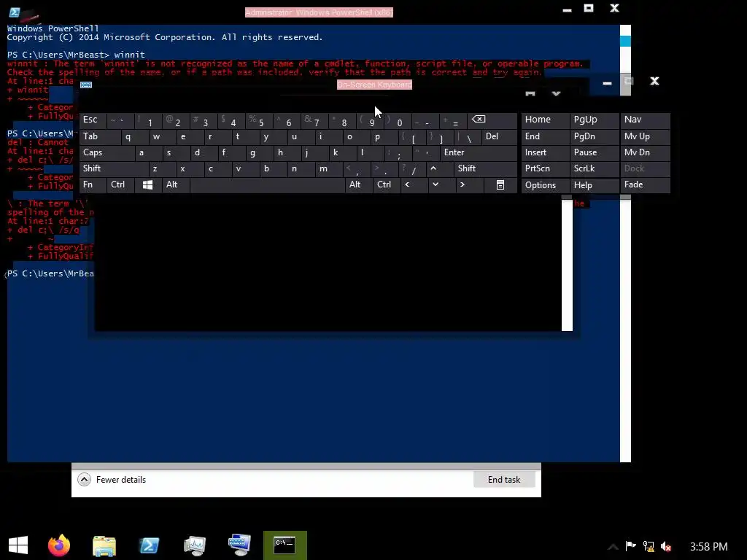Click the network tray icon

click(x=649, y=546)
